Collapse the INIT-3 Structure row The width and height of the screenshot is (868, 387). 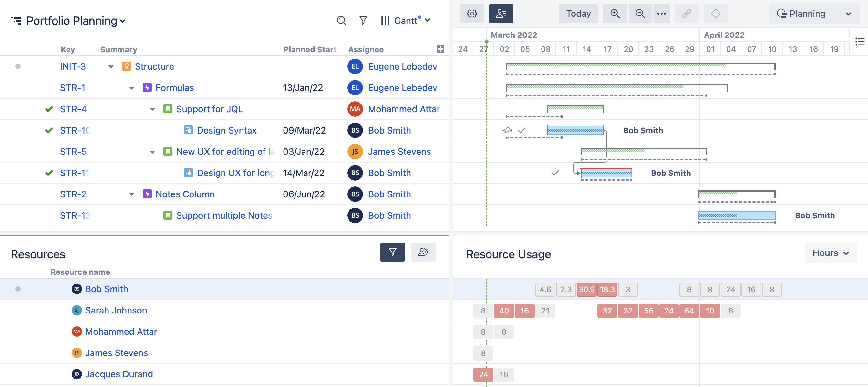coord(111,67)
